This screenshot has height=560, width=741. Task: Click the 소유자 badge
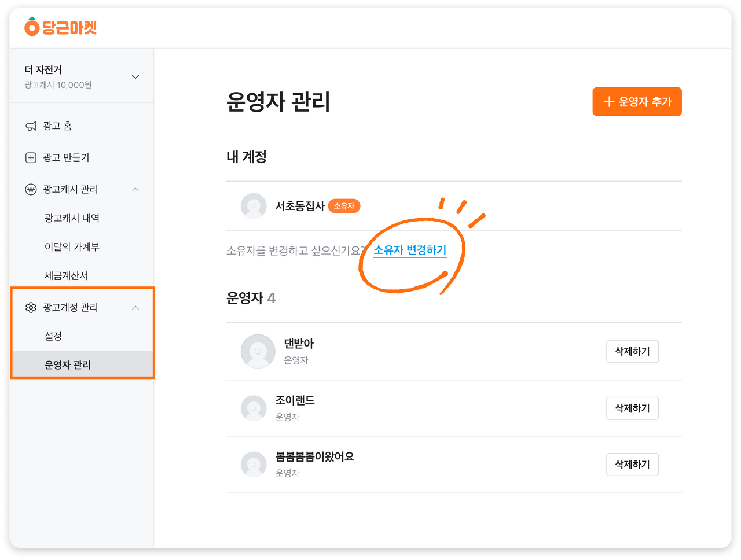click(x=344, y=206)
